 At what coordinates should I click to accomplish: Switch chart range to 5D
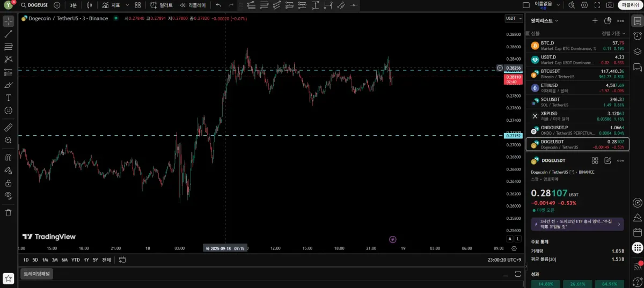click(x=35, y=260)
